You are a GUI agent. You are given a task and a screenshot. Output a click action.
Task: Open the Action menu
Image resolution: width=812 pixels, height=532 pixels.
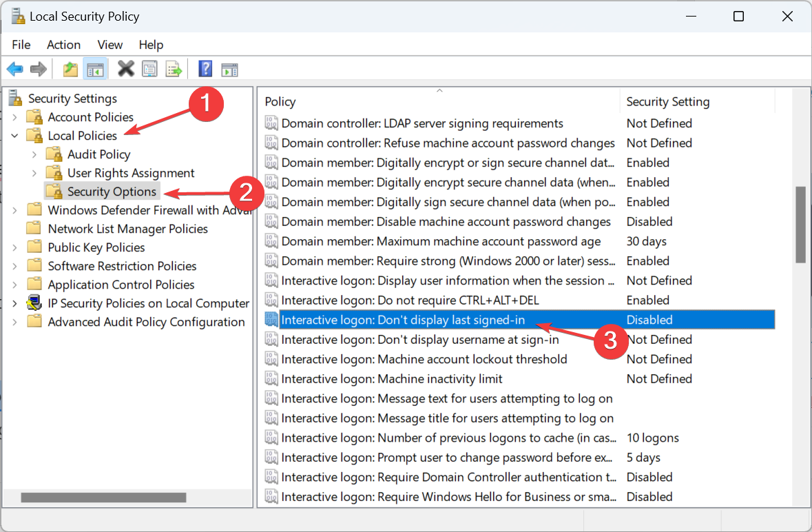coord(63,45)
